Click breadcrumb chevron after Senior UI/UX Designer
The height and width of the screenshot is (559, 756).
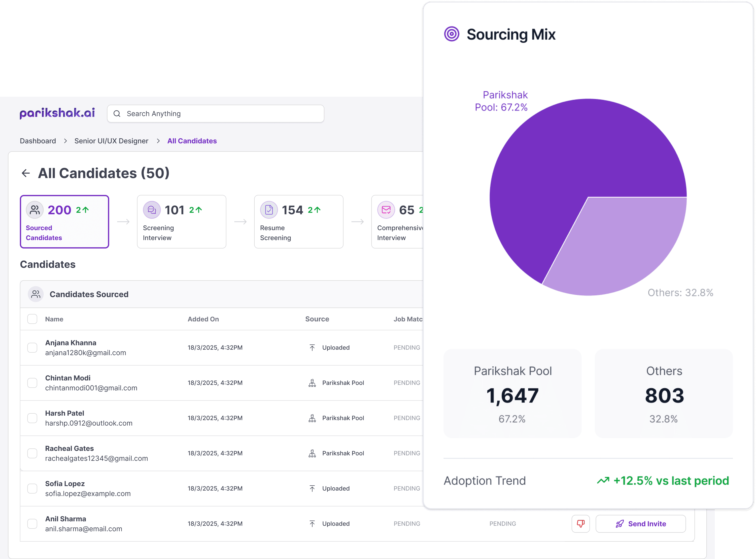click(158, 141)
